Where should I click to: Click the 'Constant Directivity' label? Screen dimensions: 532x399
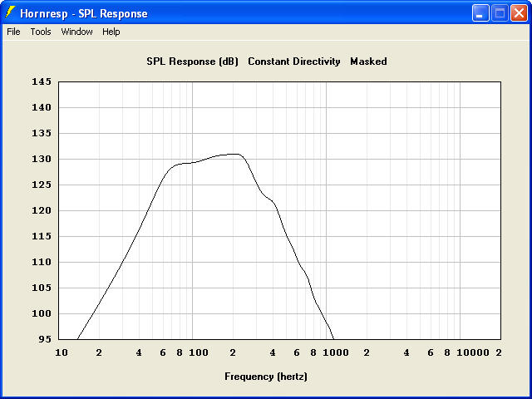(293, 62)
